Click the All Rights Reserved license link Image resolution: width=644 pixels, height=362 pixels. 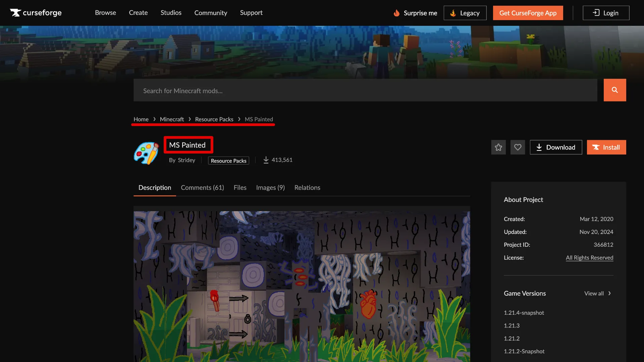tap(590, 258)
